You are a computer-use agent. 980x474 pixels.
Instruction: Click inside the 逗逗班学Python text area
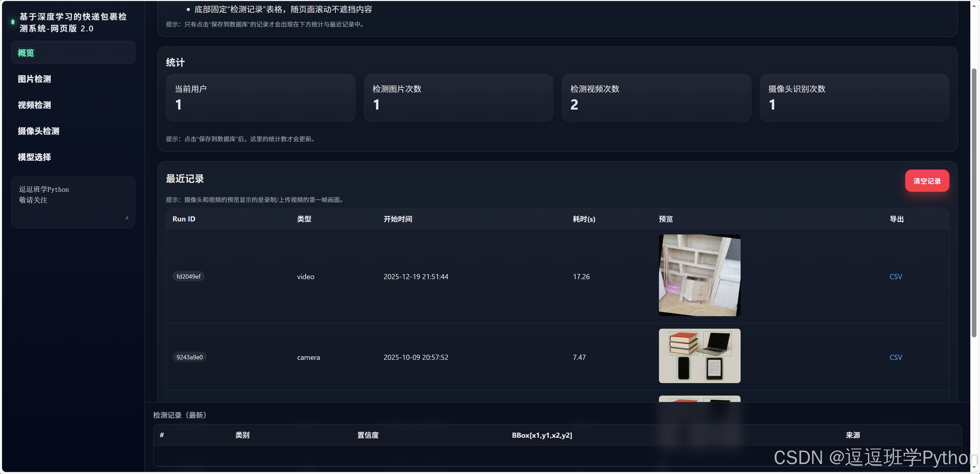[x=73, y=202]
